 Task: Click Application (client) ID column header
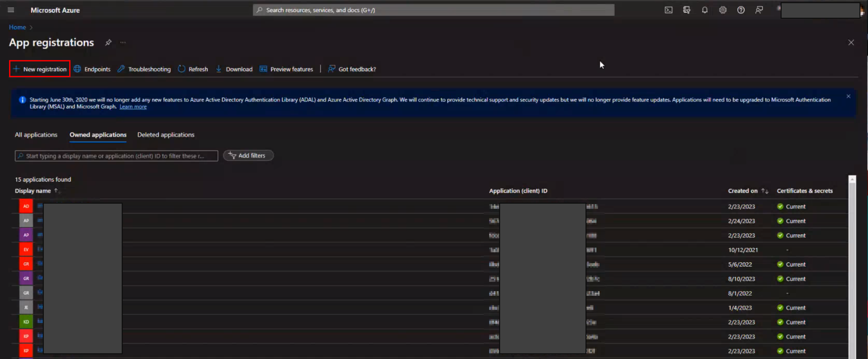(x=518, y=191)
